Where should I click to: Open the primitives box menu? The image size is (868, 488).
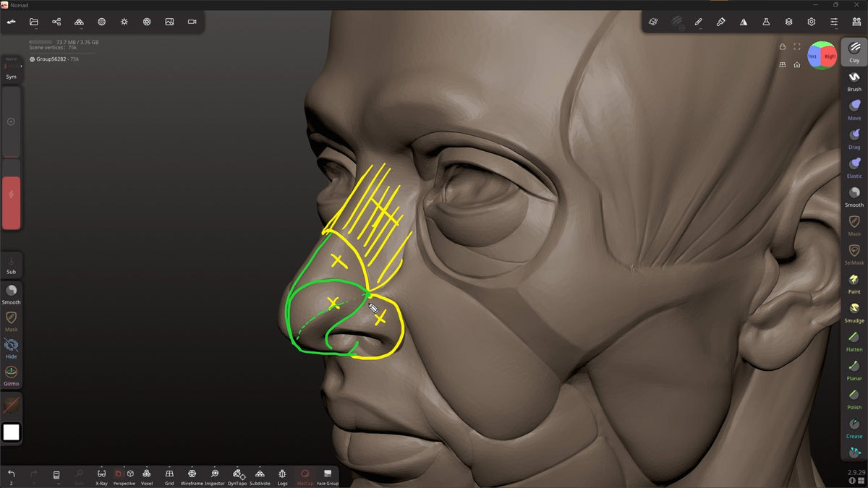pyautogui.click(x=653, y=22)
